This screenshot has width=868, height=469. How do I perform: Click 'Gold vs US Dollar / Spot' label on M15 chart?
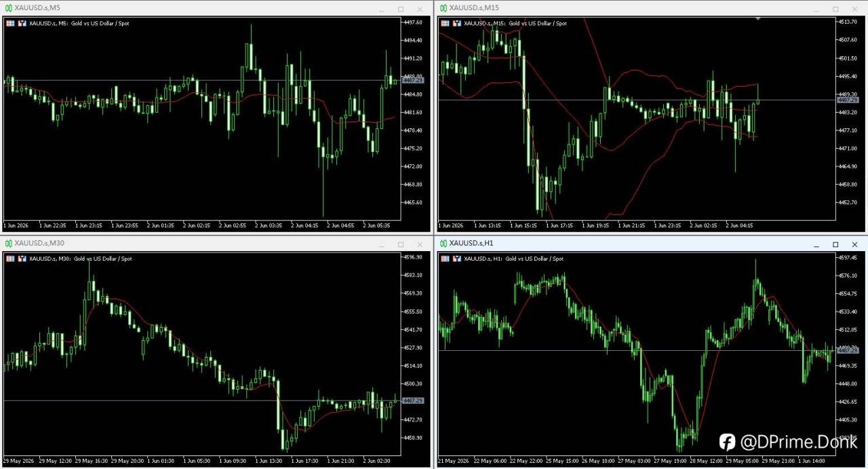pyautogui.click(x=537, y=23)
